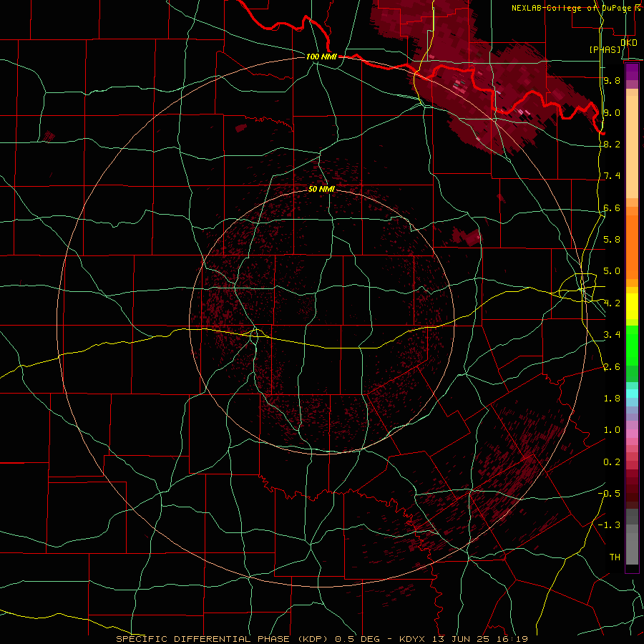
Task: Click the 1.8 legend value
Action: [x=612, y=399]
